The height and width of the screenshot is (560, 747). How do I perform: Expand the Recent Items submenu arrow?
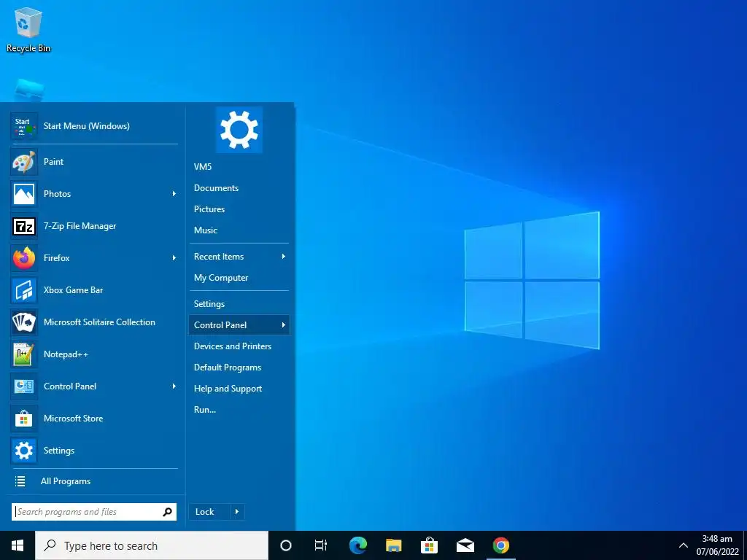pos(284,257)
